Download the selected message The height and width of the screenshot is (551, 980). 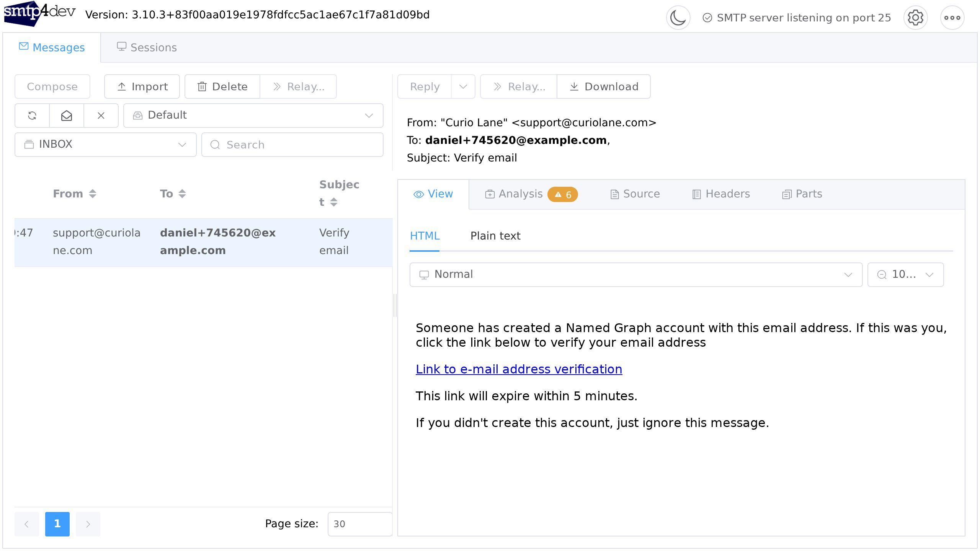coord(604,86)
